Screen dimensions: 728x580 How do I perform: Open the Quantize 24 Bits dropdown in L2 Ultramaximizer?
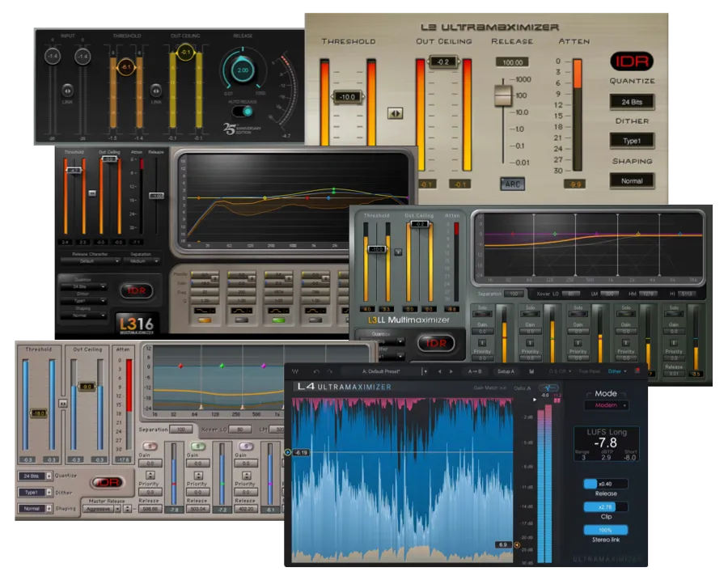(632, 102)
